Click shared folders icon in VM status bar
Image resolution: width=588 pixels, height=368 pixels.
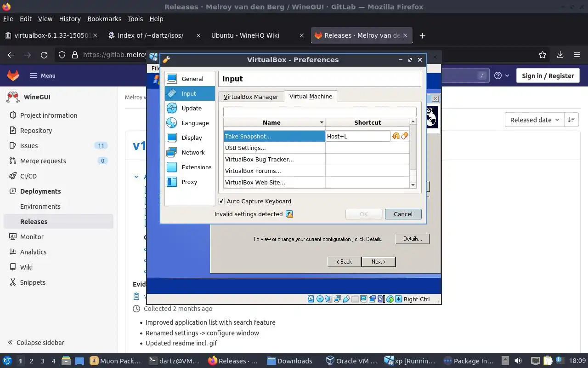(355, 299)
